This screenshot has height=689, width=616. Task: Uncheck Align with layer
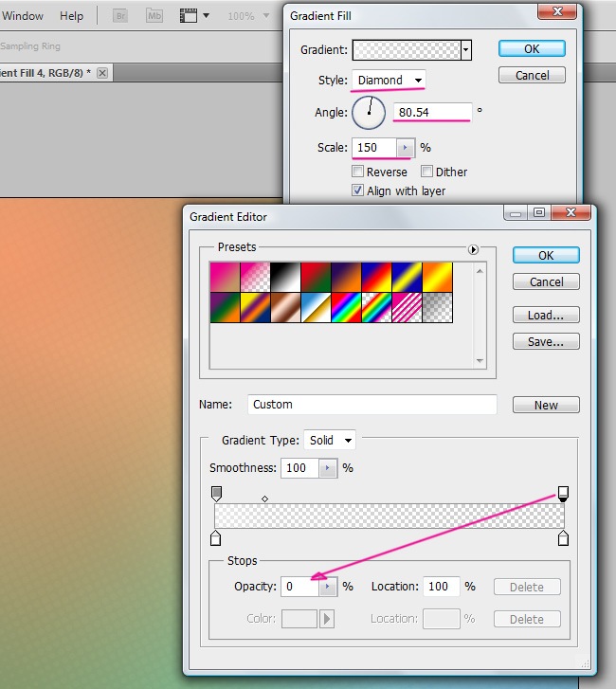pos(358,190)
